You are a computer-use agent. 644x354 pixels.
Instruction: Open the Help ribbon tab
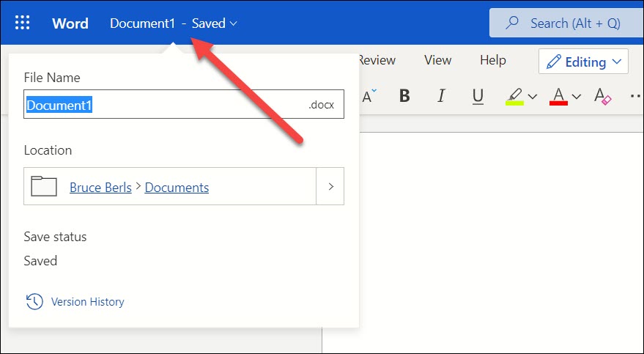pyautogui.click(x=493, y=60)
